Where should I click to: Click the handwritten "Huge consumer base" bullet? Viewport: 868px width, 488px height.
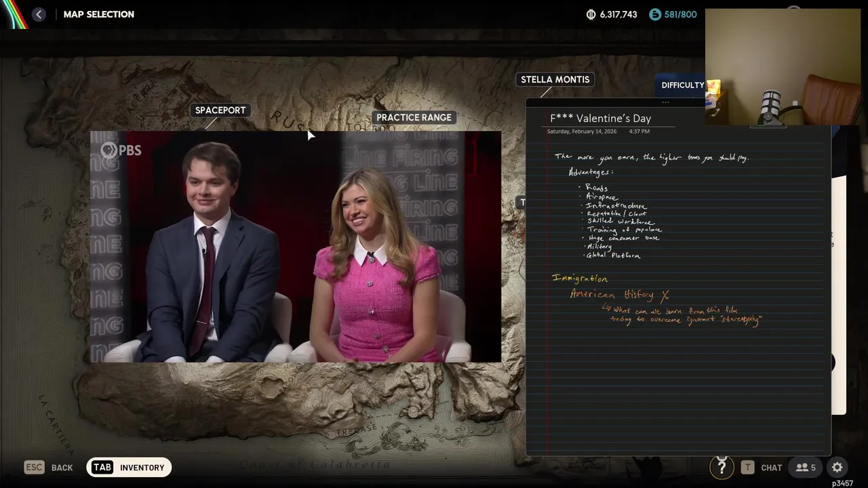click(623, 238)
